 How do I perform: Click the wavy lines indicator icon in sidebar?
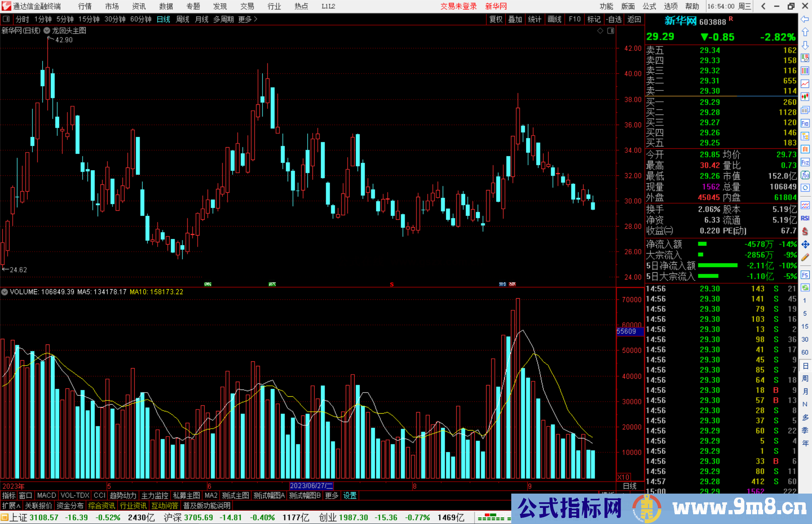(805, 205)
